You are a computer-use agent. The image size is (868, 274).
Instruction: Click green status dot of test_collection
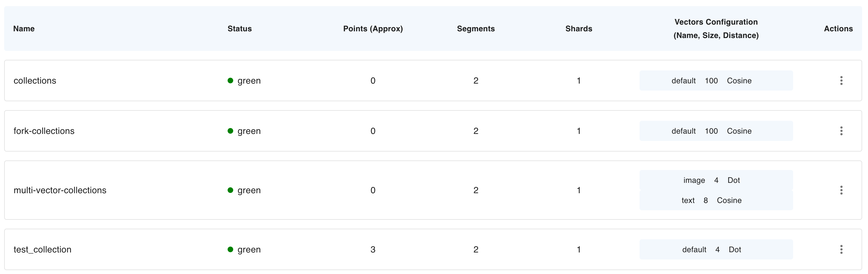(230, 249)
